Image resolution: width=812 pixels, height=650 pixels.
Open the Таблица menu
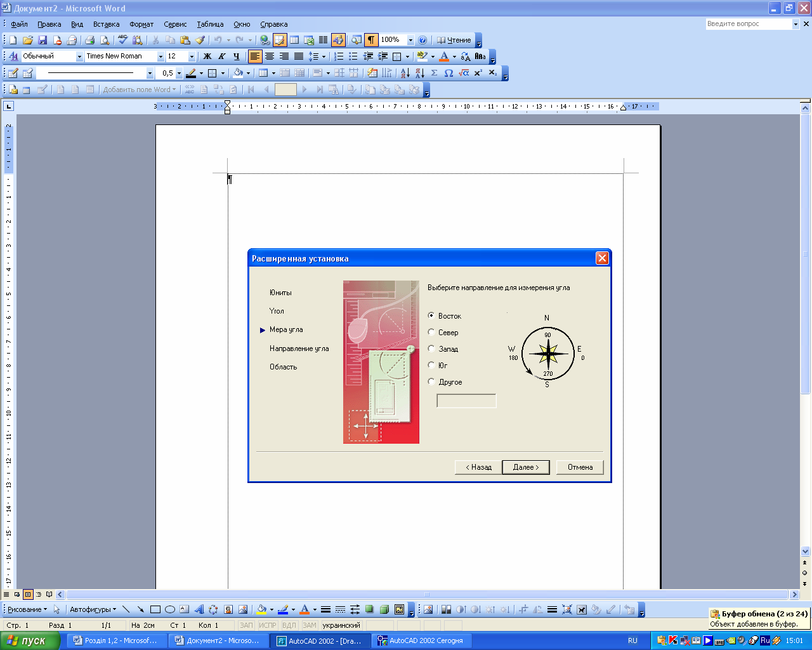click(x=210, y=24)
